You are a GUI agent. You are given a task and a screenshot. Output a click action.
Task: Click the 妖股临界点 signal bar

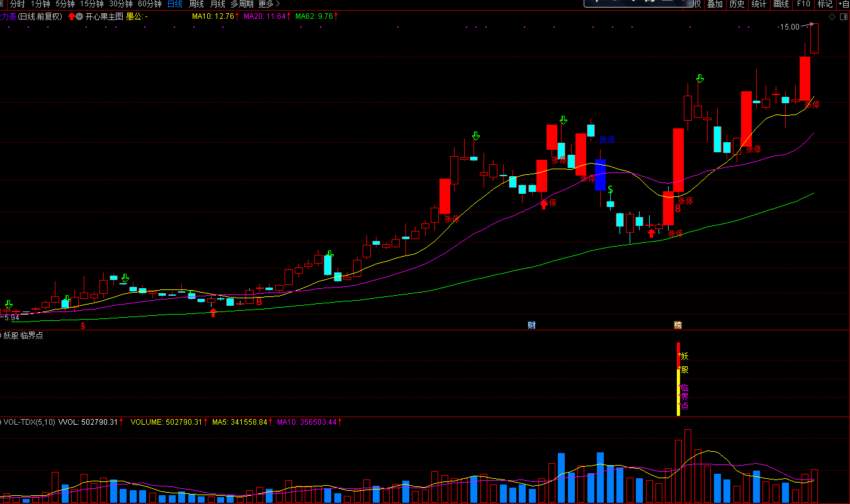(x=678, y=379)
